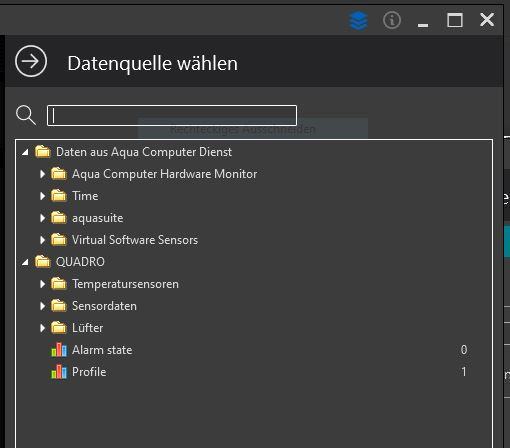Image resolution: width=510 pixels, height=448 pixels.
Task: Open the info icon in title bar
Action: 392,20
